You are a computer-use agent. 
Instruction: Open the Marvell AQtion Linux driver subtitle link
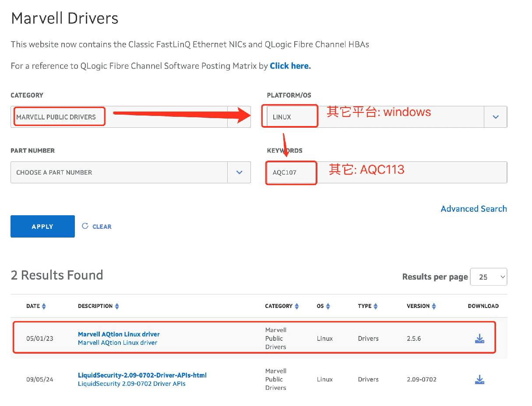[117, 343]
